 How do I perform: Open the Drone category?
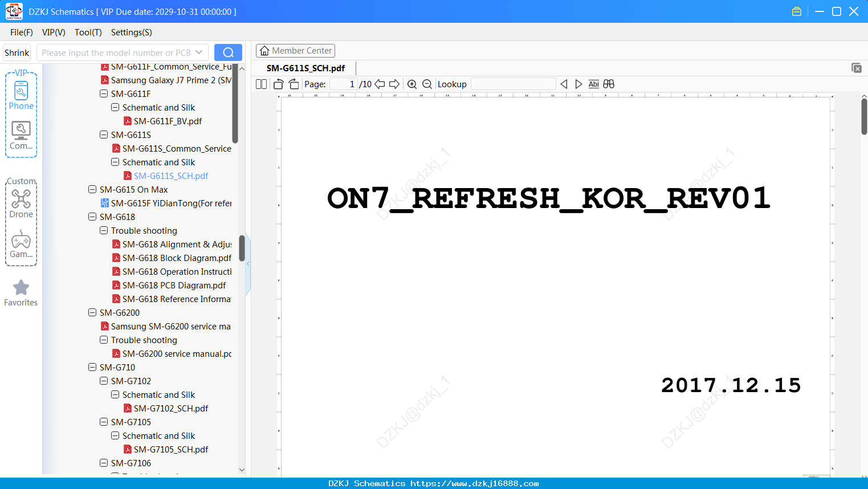[21, 203]
